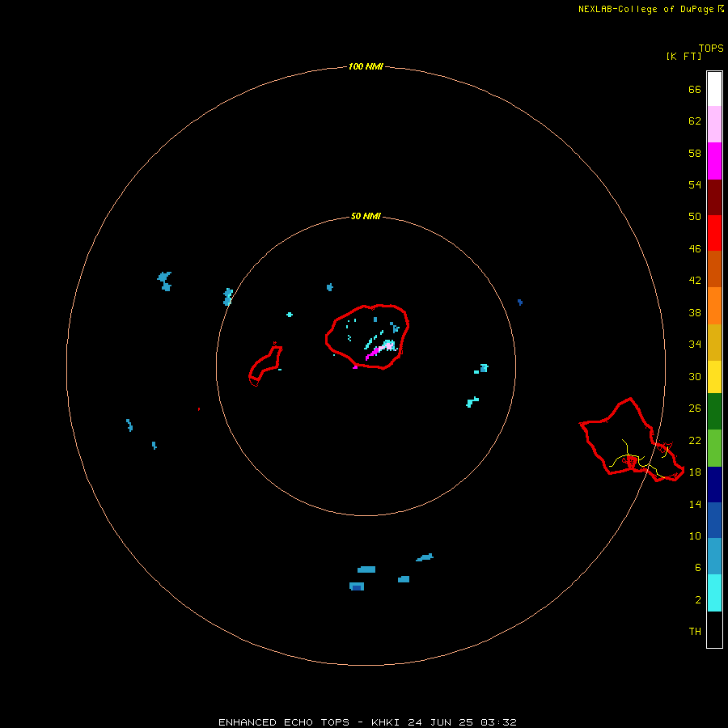This screenshot has width=728, height=728.
Task: Click the dark red maroon legend block
Action: pos(714,197)
